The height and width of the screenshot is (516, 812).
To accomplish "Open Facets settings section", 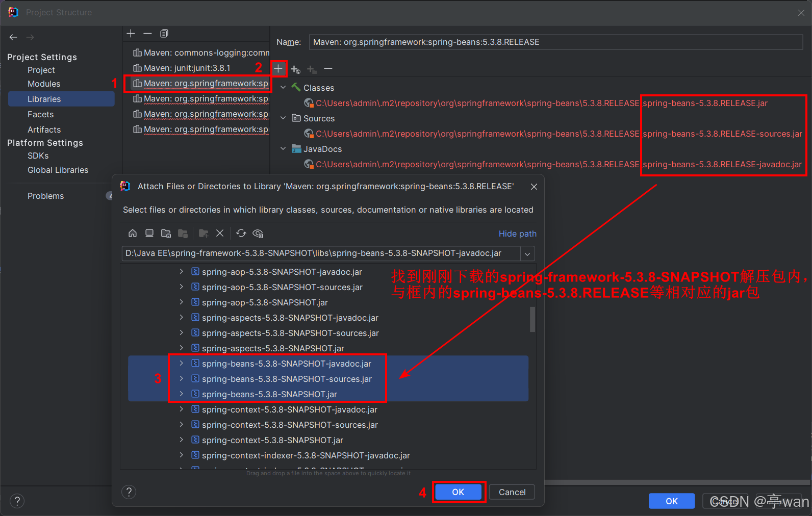I will point(41,114).
